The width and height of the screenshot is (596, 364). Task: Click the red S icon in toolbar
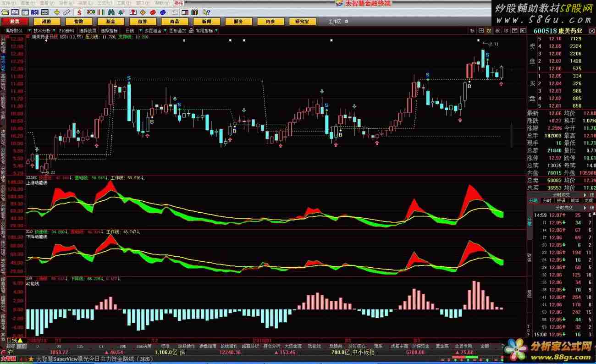pyautogui.click(x=79, y=12)
